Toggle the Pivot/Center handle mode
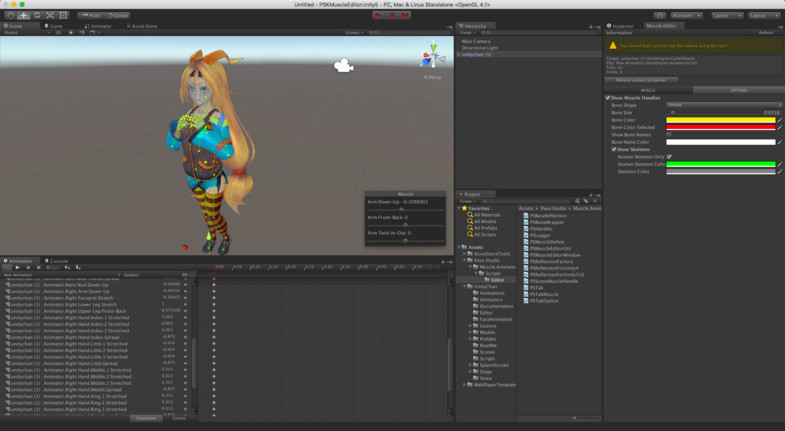Viewport: 785px width, 431px height. point(91,16)
